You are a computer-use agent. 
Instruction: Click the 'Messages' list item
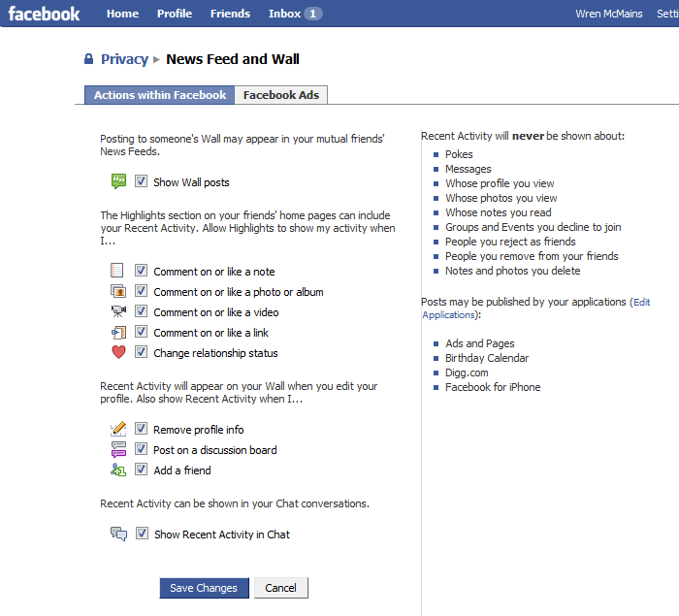[469, 170]
